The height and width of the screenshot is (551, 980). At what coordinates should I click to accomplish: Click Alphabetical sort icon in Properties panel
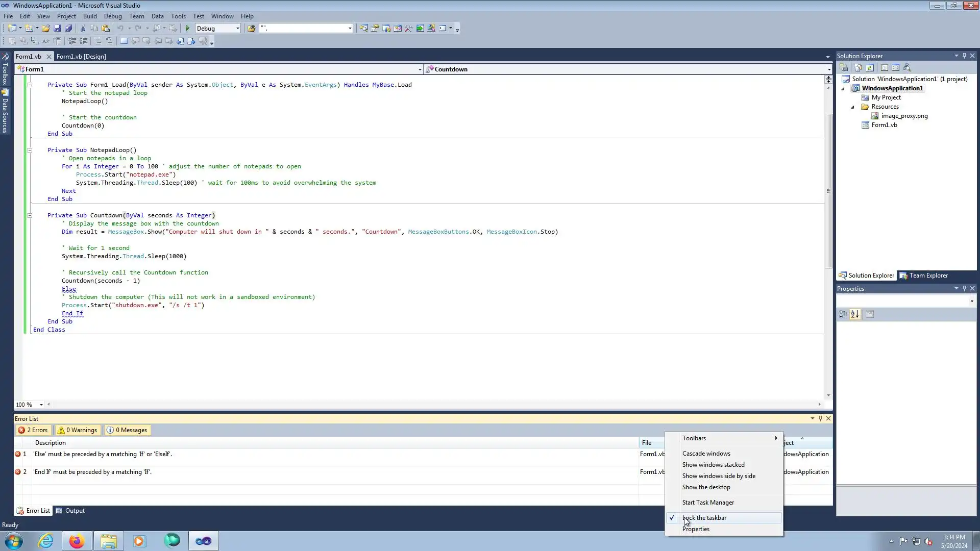[x=855, y=315]
